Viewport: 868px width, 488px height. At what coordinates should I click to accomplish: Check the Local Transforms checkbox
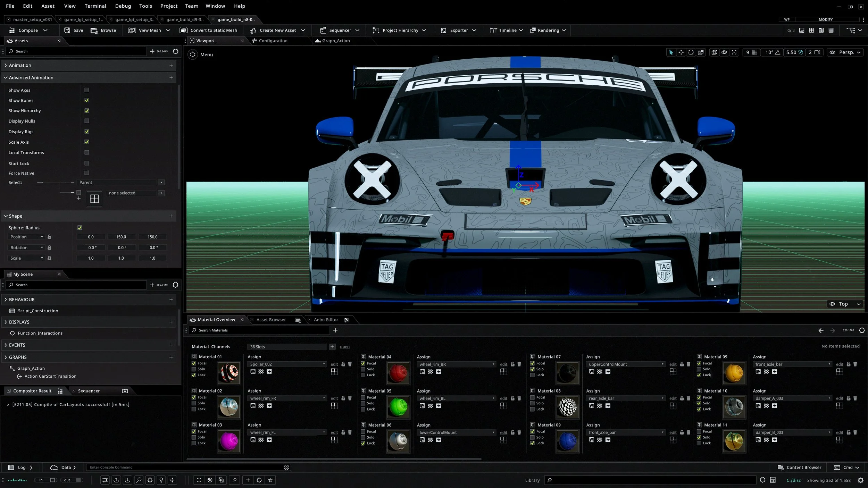tap(87, 152)
